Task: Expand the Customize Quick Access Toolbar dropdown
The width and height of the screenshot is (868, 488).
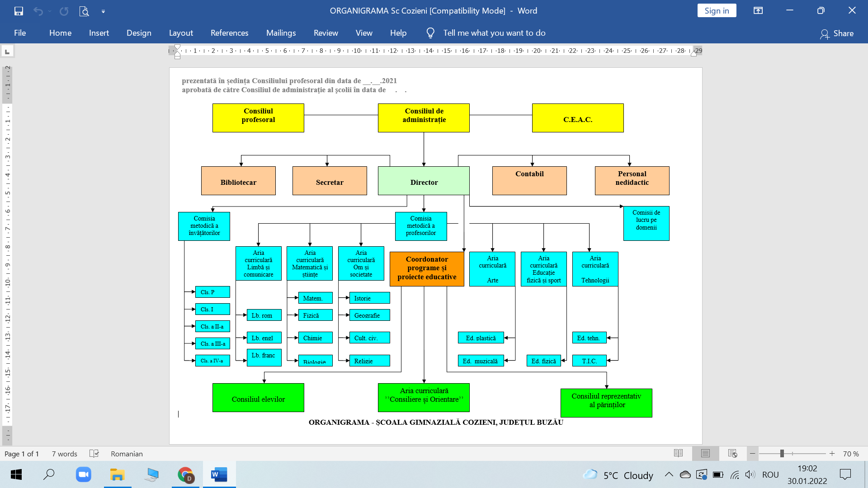Action: point(103,11)
